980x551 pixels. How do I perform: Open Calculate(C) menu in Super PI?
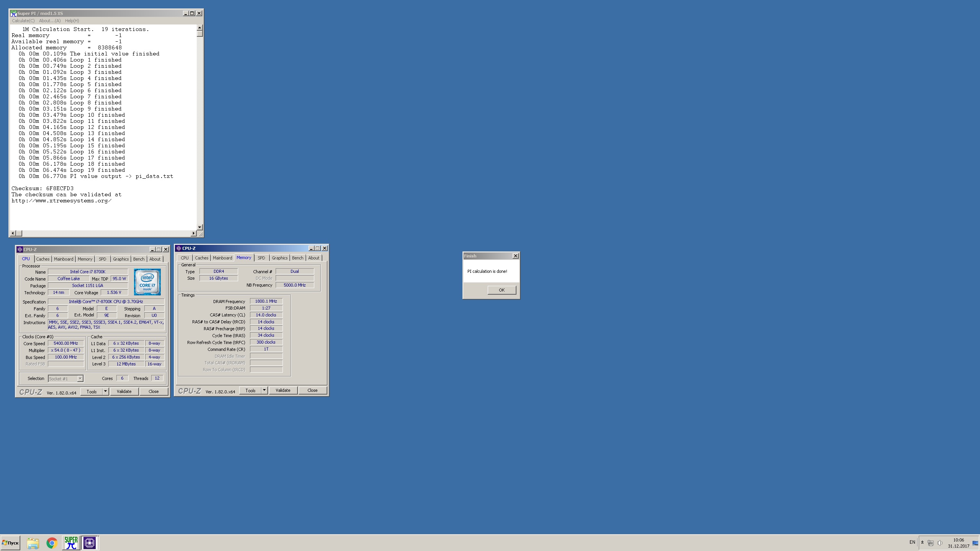pos(23,21)
